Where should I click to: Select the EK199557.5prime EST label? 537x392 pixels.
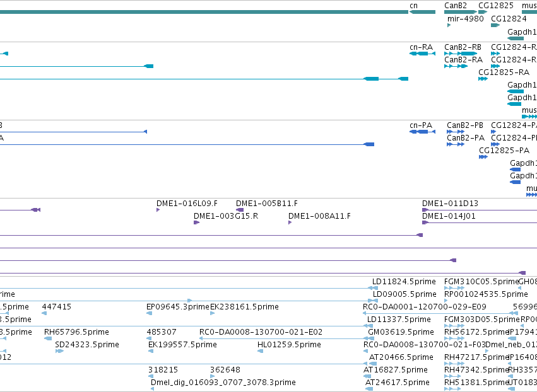[182, 345]
